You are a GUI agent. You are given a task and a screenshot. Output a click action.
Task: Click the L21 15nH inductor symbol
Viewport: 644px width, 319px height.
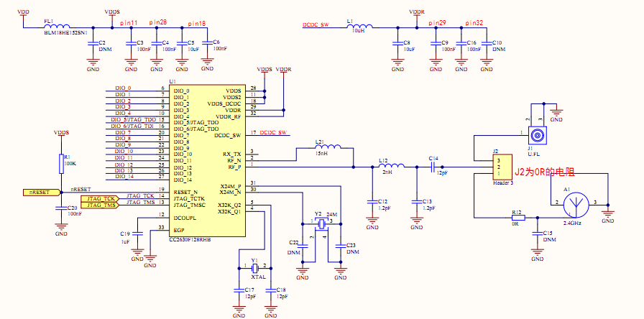point(328,147)
